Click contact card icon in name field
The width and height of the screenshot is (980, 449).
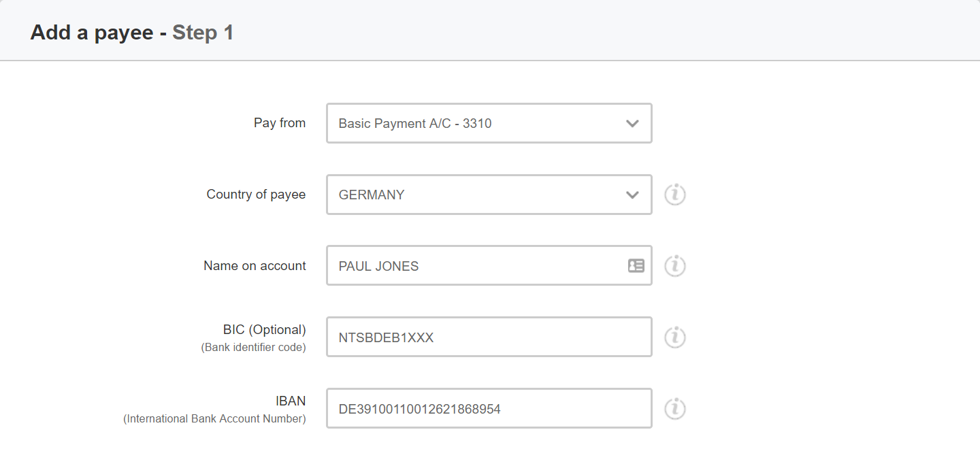pos(636,266)
